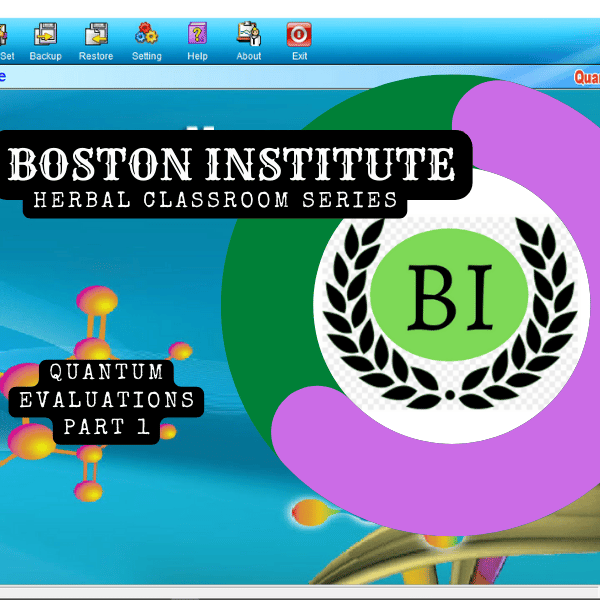
Task: Open the Help book icon
Action: [x=197, y=34]
